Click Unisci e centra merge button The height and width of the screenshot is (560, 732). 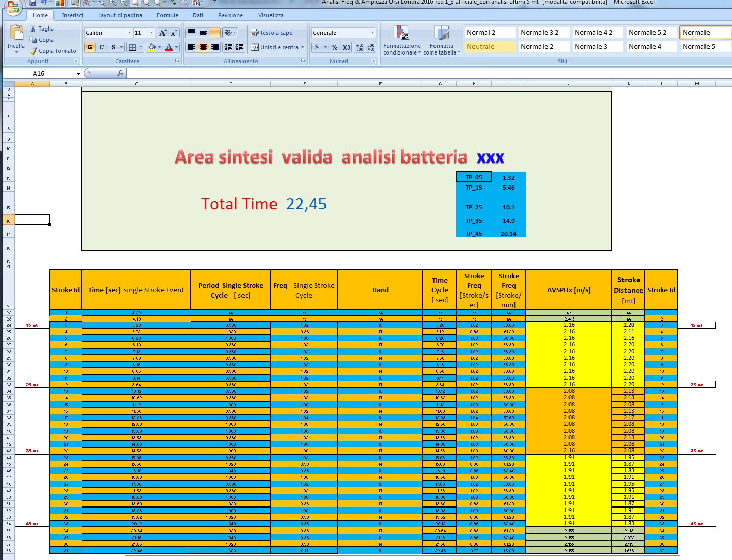[275, 47]
